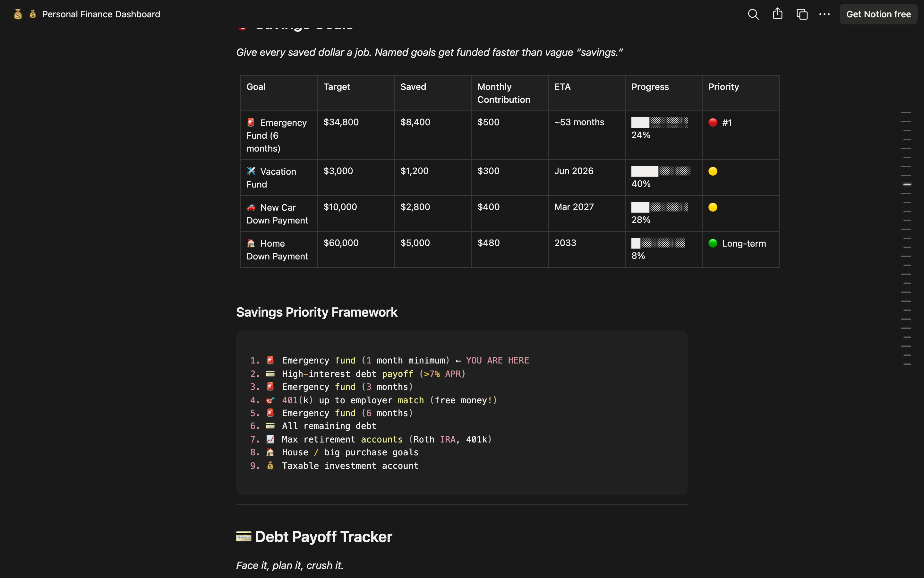Click the bottom marker in the page outline rail
The width and height of the screenshot is (924, 578).
tap(907, 364)
